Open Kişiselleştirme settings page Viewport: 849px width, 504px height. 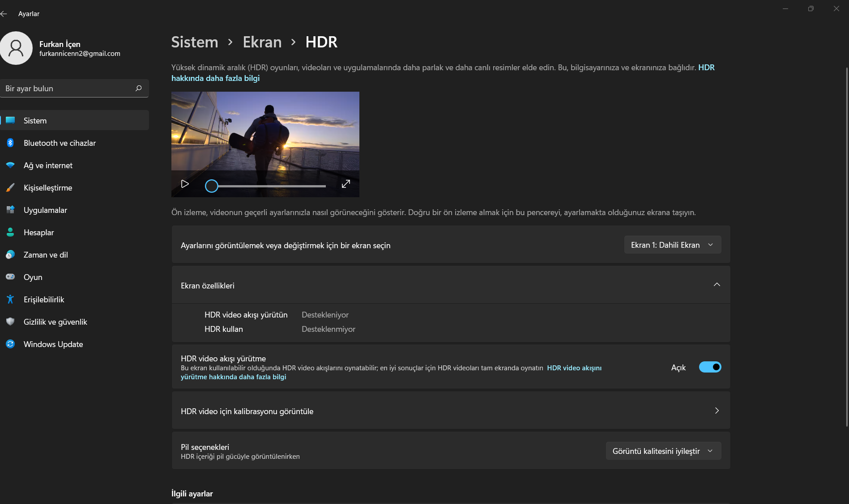74,187
